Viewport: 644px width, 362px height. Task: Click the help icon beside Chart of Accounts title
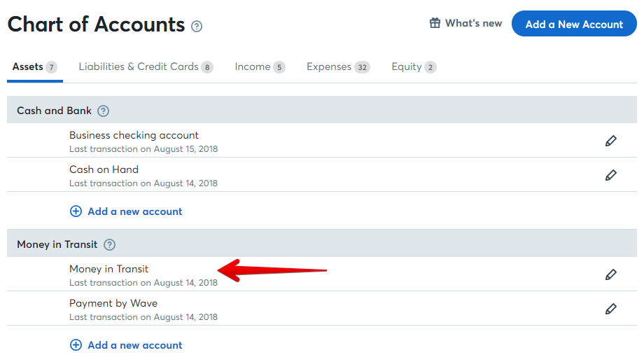pyautogui.click(x=197, y=27)
